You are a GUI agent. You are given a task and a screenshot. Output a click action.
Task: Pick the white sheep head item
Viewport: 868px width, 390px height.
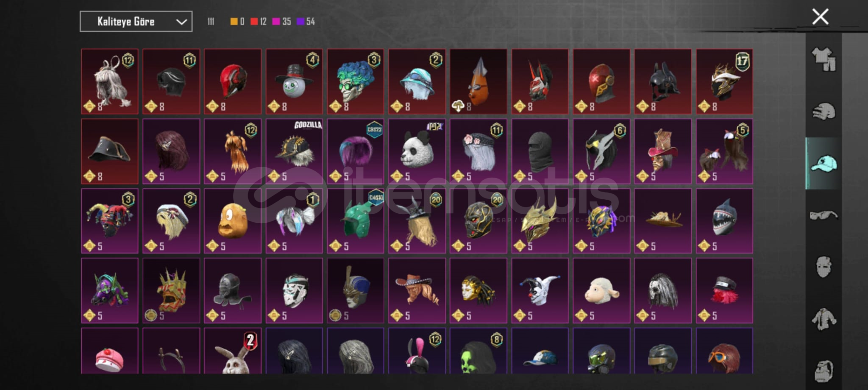(601, 291)
